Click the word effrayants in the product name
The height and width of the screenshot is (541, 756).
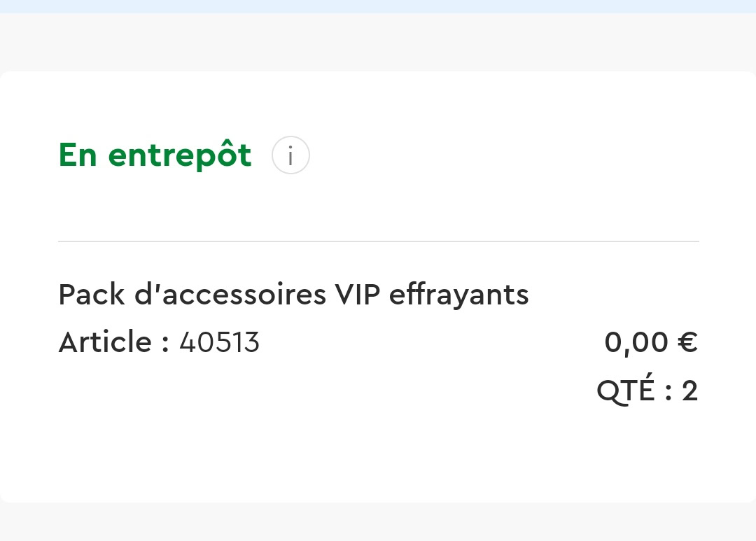[x=458, y=295]
